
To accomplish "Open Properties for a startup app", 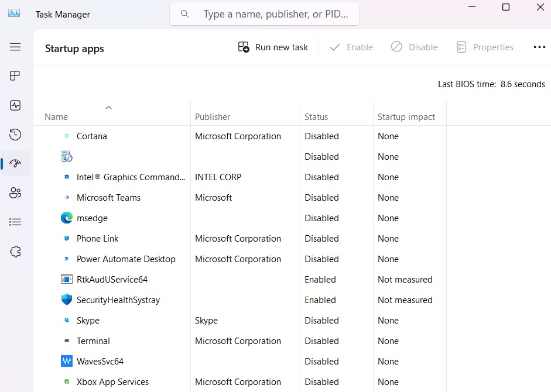I will coord(485,47).
